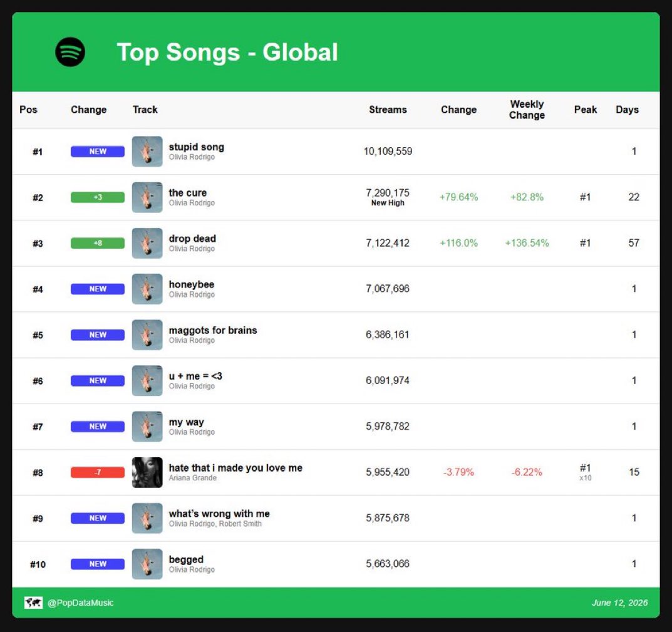The width and height of the screenshot is (672, 632).
Task: Click the New High label under streams
Action: point(388,203)
